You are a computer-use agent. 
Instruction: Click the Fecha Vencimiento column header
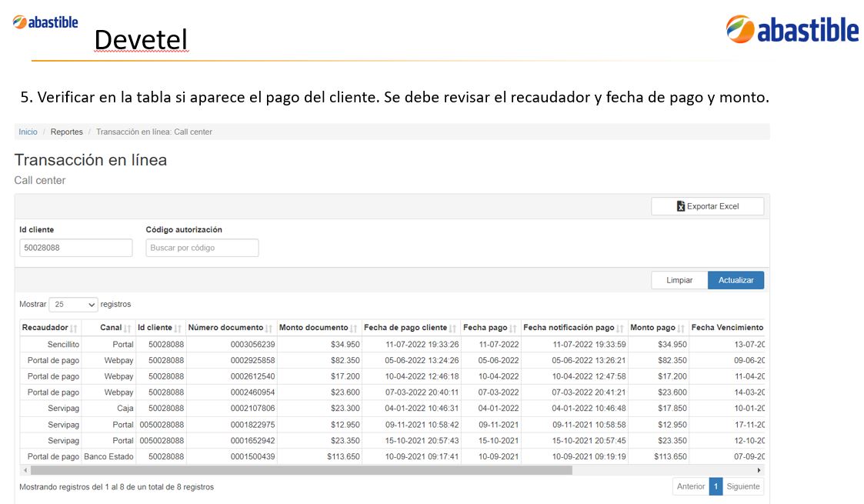click(x=727, y=327)
